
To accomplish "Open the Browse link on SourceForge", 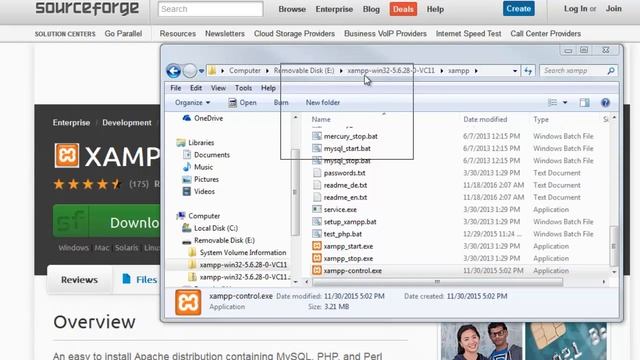I will click(292, 9).
